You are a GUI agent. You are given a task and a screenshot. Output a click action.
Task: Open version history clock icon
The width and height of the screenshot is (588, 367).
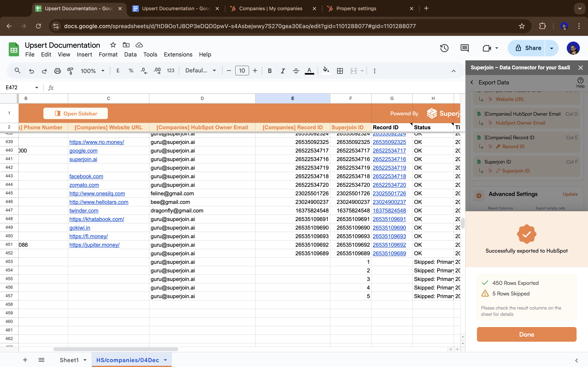(444, 48)
